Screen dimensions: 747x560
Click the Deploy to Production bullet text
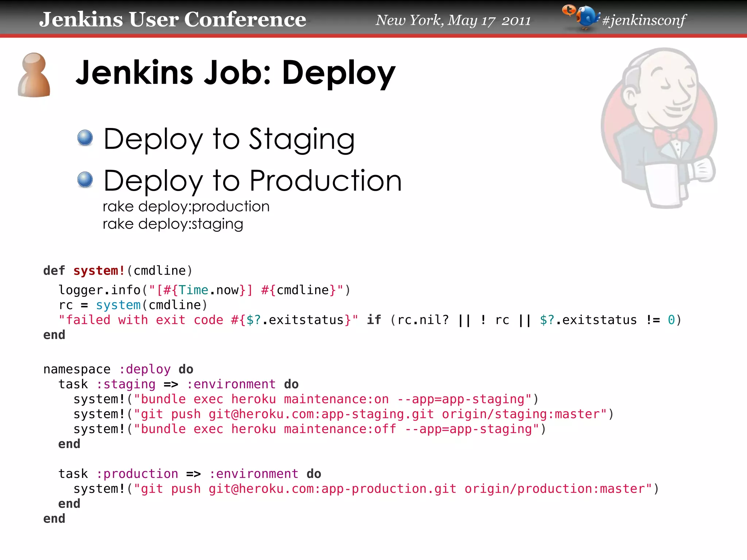[252, 180]
